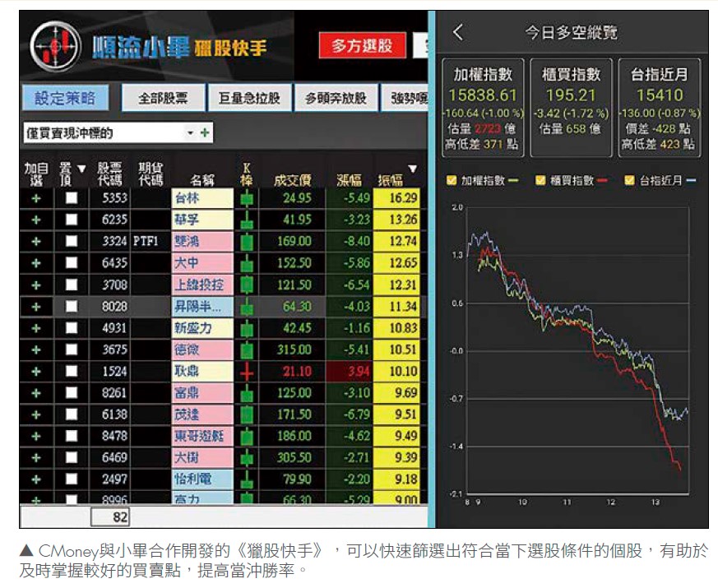This screenshot has width=718, height=588.
Task: Add stock 4931 新盛力 with its plus icon
Action: tap(36, 328)
